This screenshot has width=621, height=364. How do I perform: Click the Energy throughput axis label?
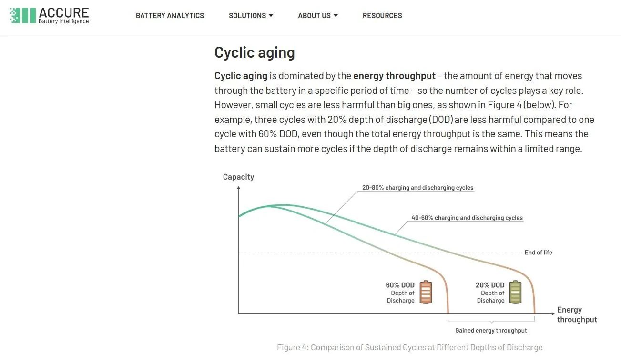(x=577, y=314)
